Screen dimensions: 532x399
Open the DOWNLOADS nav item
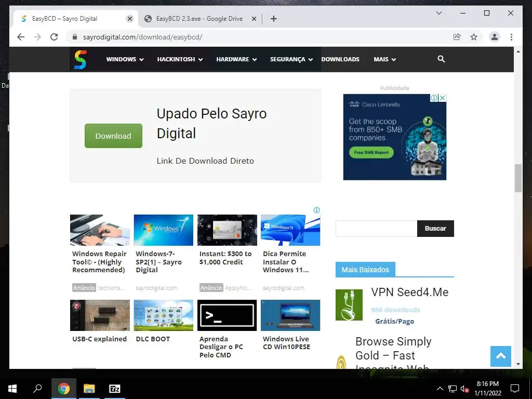tap(340, 59)
